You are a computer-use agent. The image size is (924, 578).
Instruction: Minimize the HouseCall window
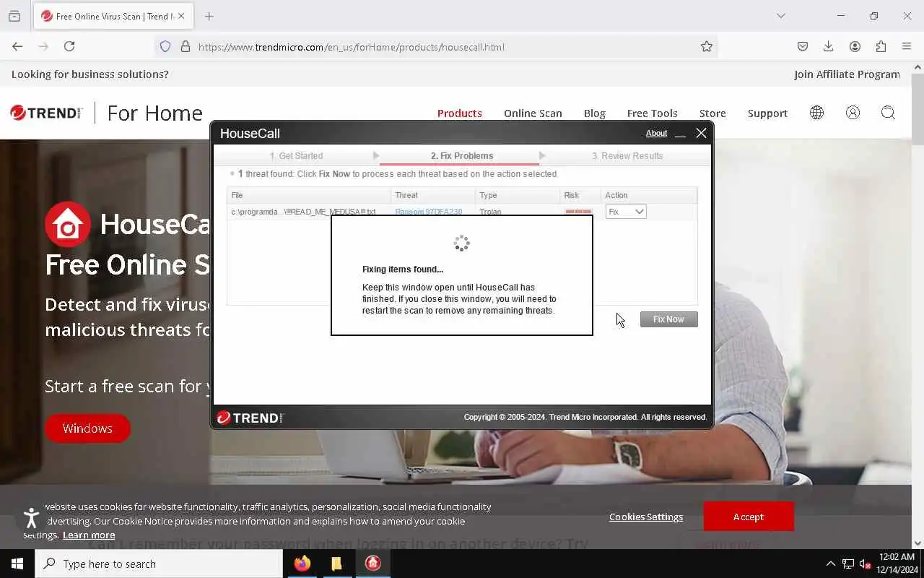pos(680,134)
